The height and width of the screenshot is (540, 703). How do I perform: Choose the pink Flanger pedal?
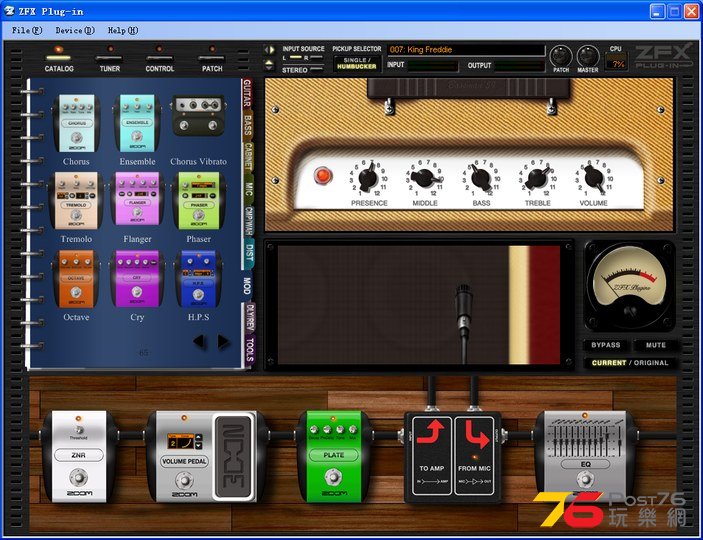click(x=137, y=199)
